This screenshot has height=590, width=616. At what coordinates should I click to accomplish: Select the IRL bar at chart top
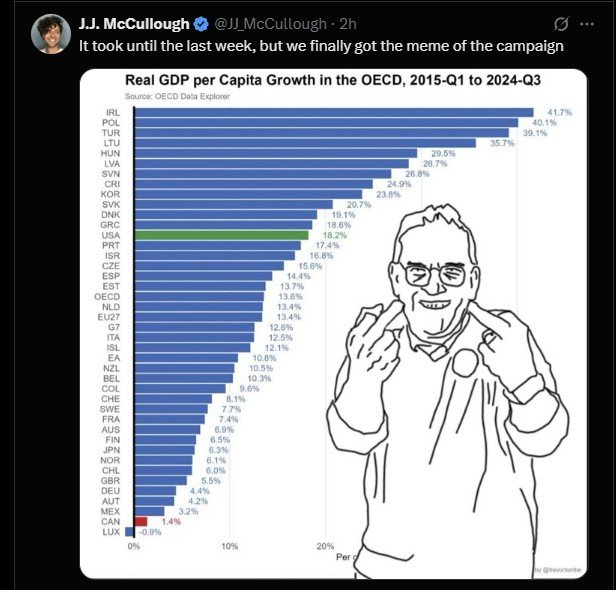click(x=334, y=112)
